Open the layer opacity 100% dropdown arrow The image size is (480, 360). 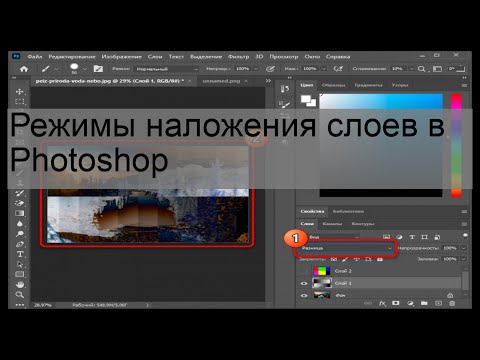[464, 248]
